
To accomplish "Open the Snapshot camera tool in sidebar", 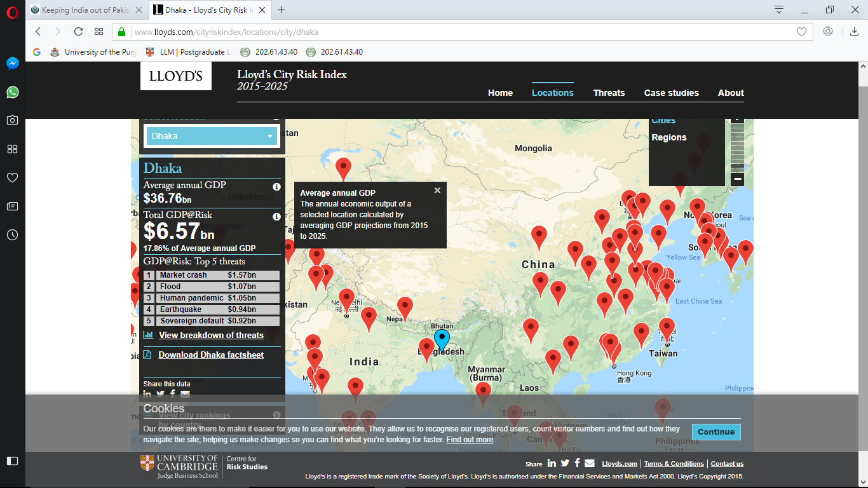I will click(x=12, y=120).
